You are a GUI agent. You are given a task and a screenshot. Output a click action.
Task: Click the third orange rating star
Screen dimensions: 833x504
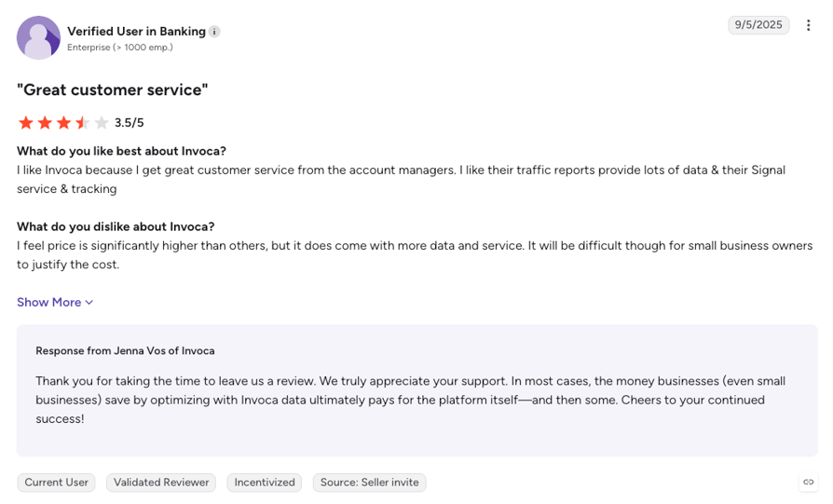[63, 123]
